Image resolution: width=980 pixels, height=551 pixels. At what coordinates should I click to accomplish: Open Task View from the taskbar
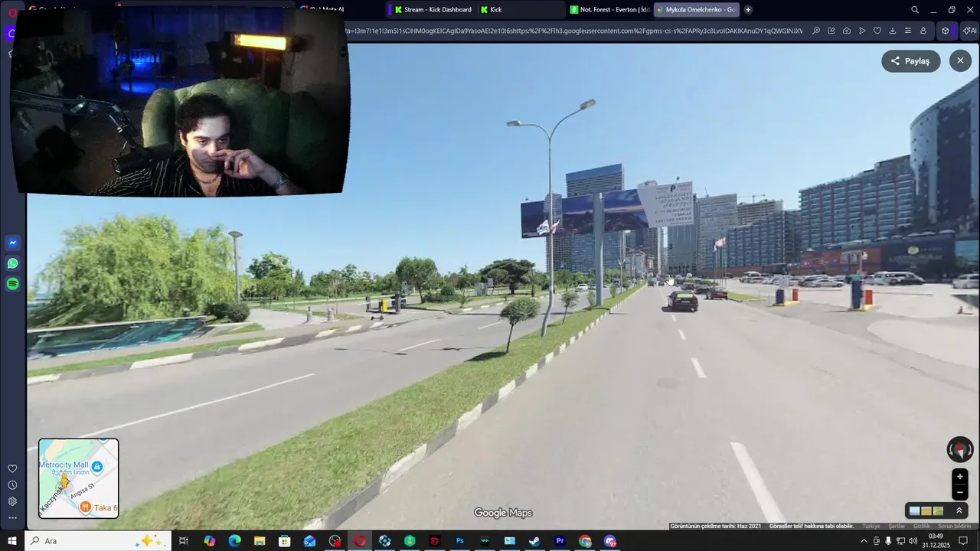184,541
